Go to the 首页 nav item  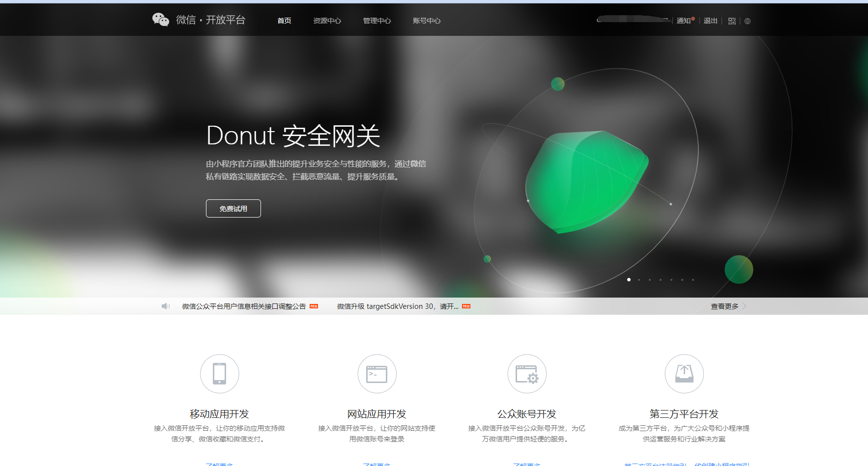point(284,21)
